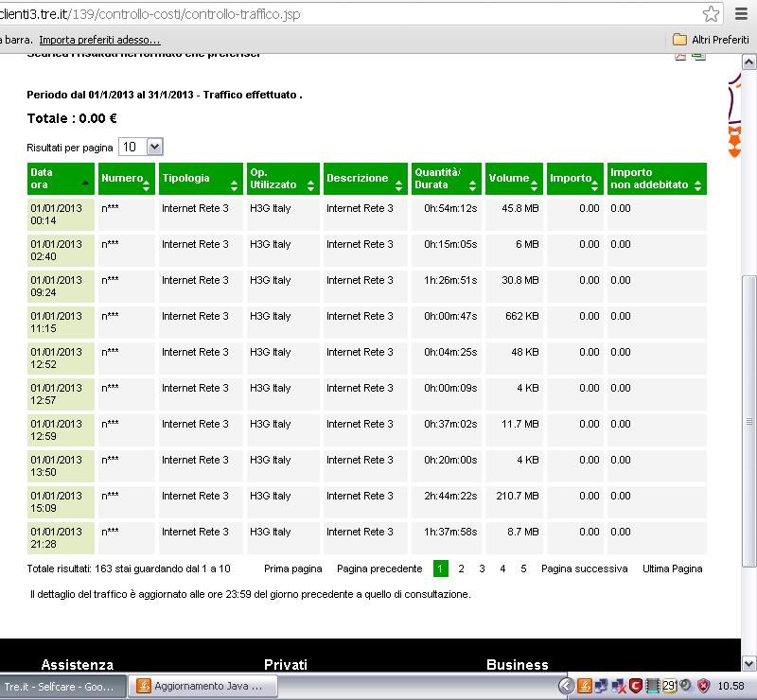This screenshot has width=757, height=700.
Task: Click the 45.8 MB volume value
Action: click(519, 208)
